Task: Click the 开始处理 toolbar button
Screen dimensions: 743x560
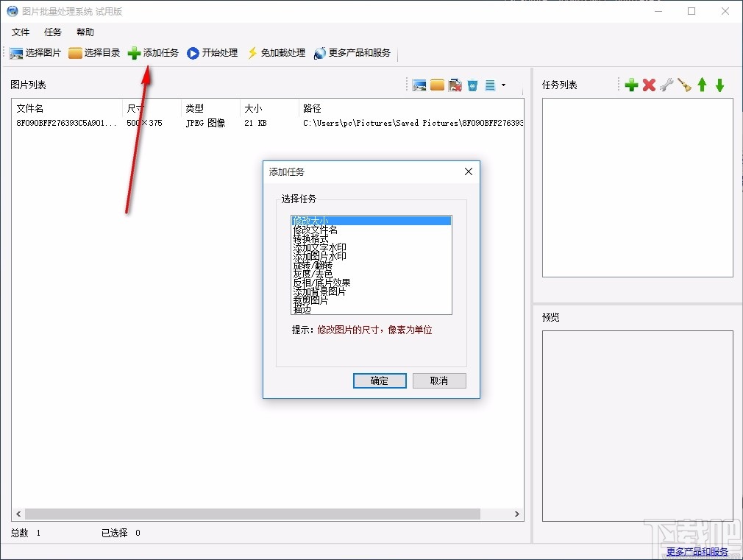Action: 213,52
